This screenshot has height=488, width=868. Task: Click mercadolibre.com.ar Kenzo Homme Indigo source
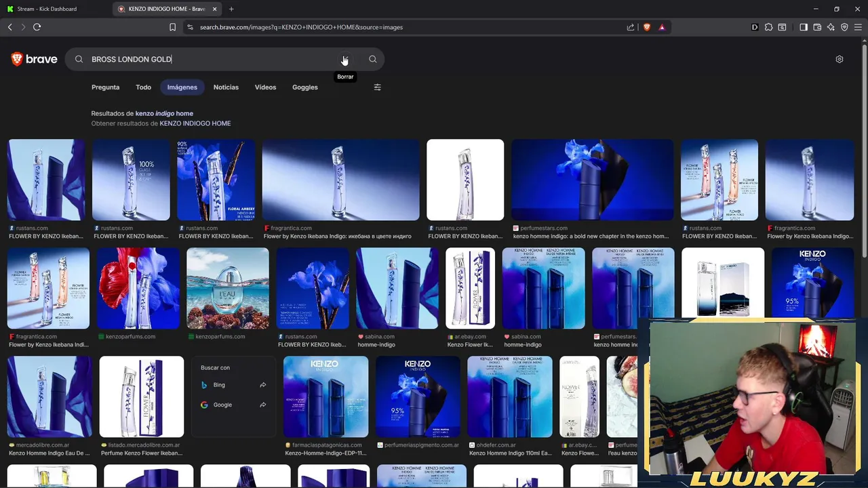pos(44,445)
